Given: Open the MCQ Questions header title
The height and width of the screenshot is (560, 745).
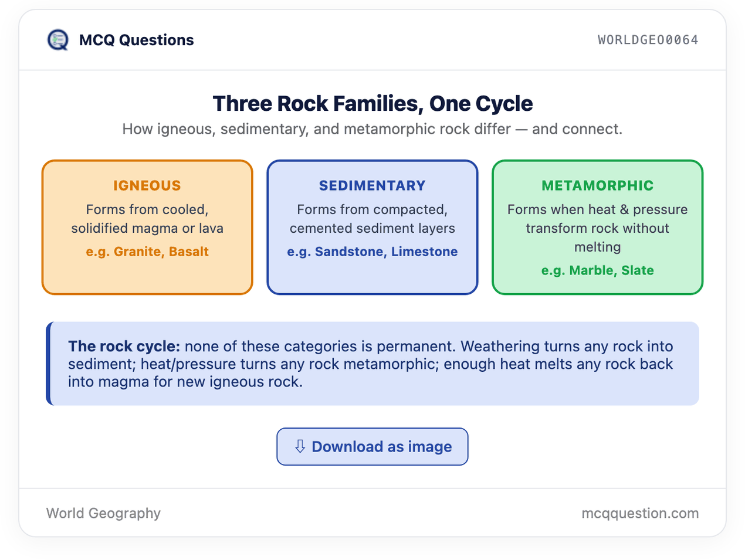Looking at the screenshot, I should (136, 40).
